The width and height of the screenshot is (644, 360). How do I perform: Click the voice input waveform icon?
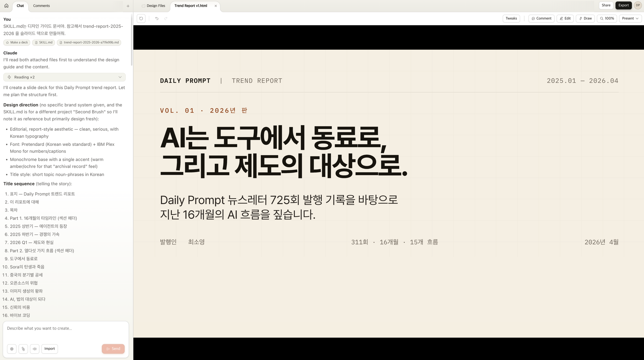(x=34, y=349)
